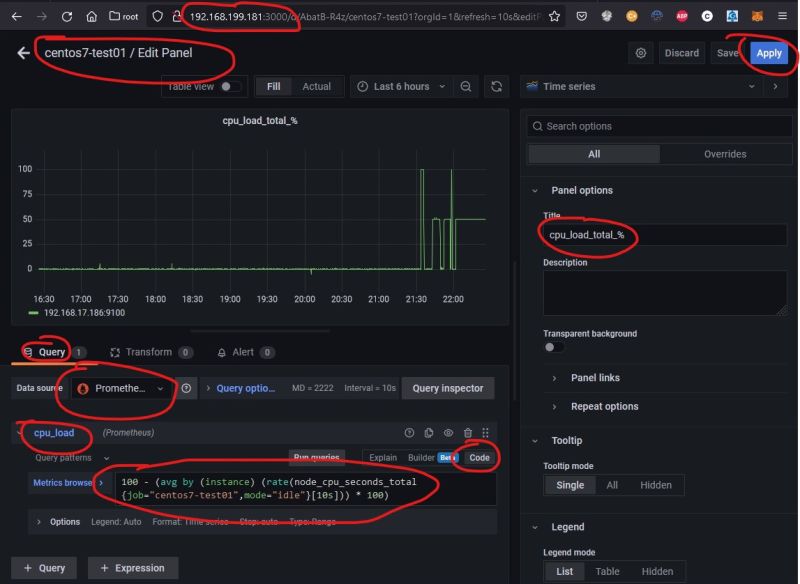The height and width of the screenshot is (584, 800).
Task: Select Fill display mode
Action: click(273, 87)
